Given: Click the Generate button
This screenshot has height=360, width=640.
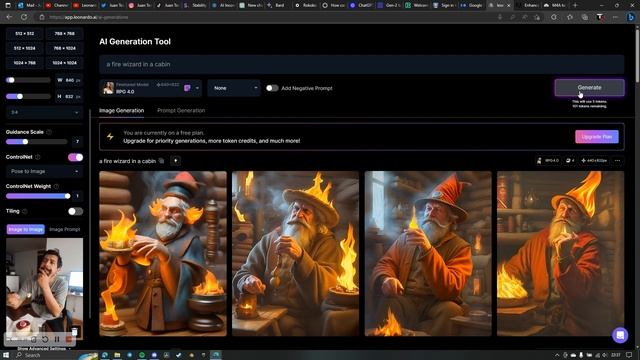Looking at the screenshot, I should (x=589, y=87).
